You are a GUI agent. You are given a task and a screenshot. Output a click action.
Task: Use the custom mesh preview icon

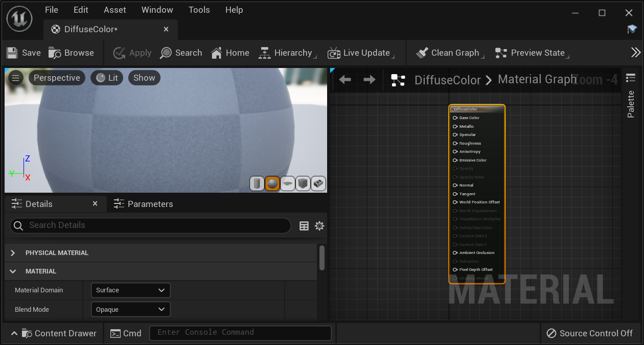318,183
